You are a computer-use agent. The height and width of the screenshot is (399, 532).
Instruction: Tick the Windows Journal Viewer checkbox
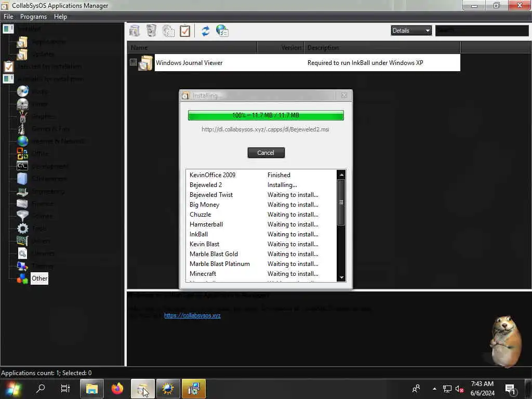pos(134,62)
